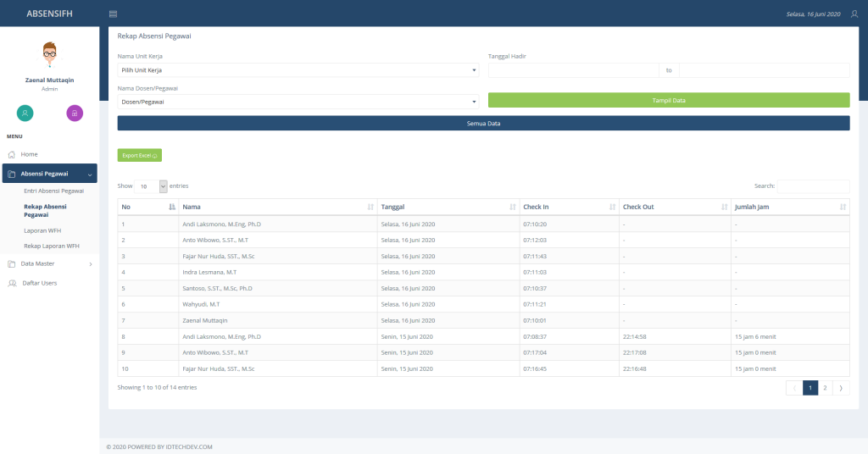Click the Tanggal Hadir end date field
Screen dimensions: 868x454
tap(765, 70)
